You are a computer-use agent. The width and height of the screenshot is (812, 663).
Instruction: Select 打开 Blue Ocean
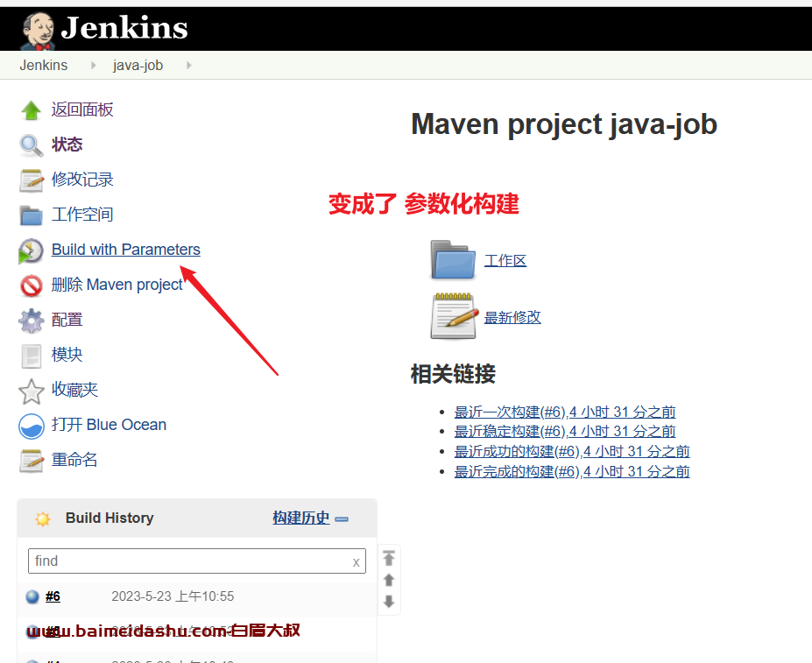(x=109, y=425)
